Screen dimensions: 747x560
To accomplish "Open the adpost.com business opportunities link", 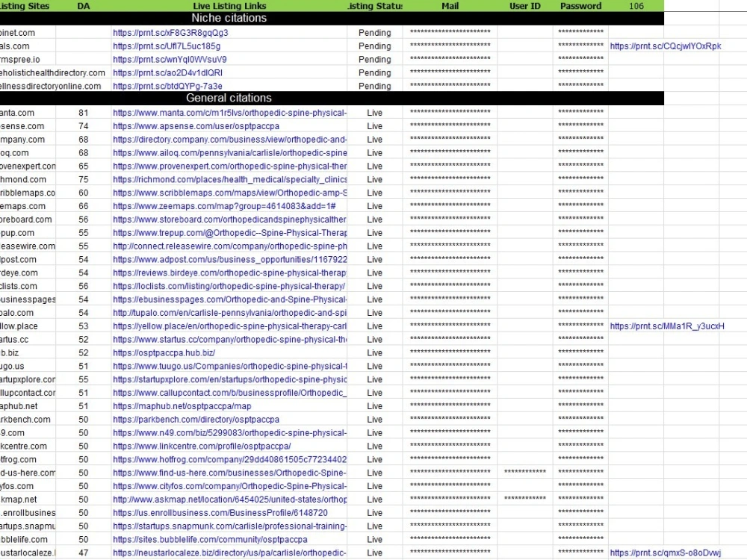I will coord(229,260).
